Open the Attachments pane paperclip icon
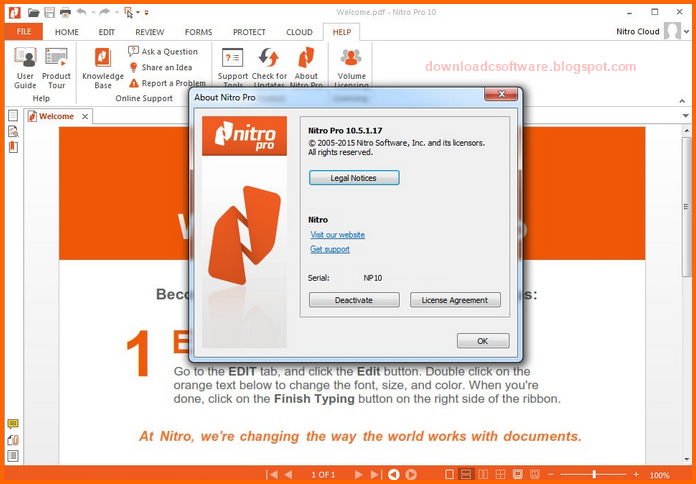Screen dimensions: 696x484 [x=13, y=440]
